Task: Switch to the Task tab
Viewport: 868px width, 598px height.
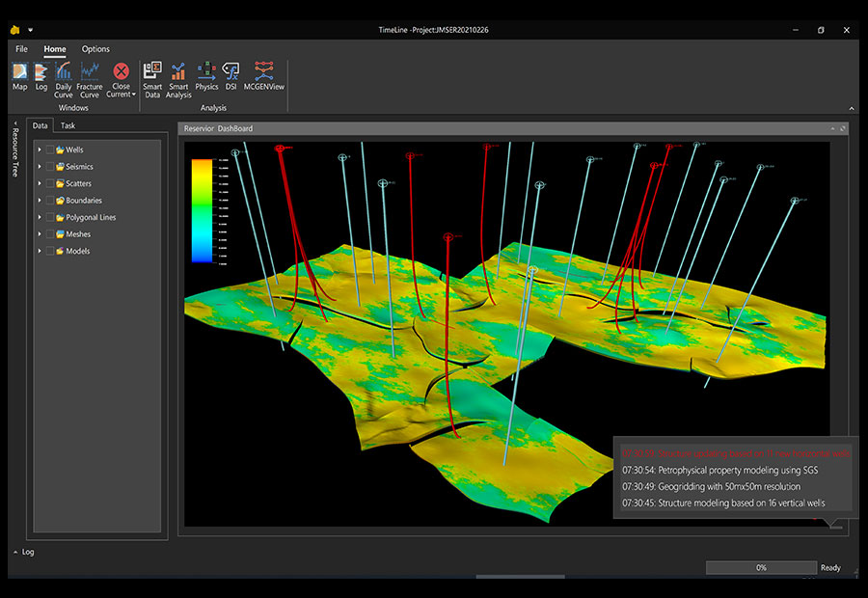Action: tap(68, 125)
